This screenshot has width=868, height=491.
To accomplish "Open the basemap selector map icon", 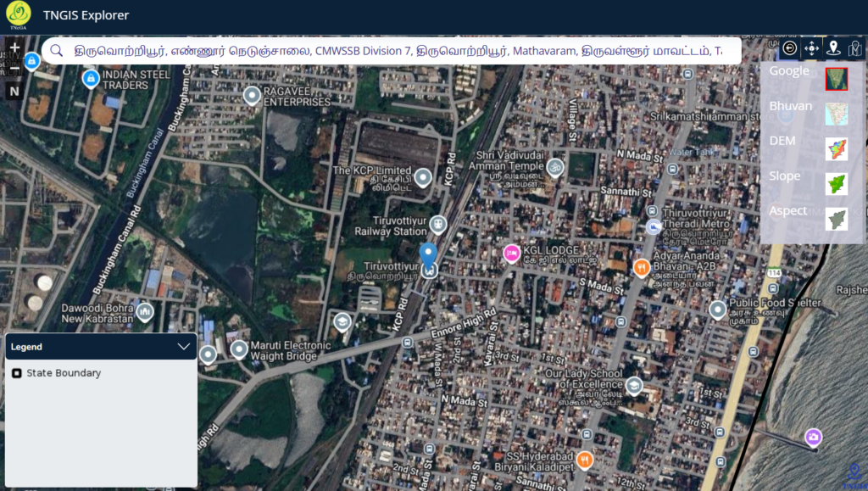I will click(854, 48).
